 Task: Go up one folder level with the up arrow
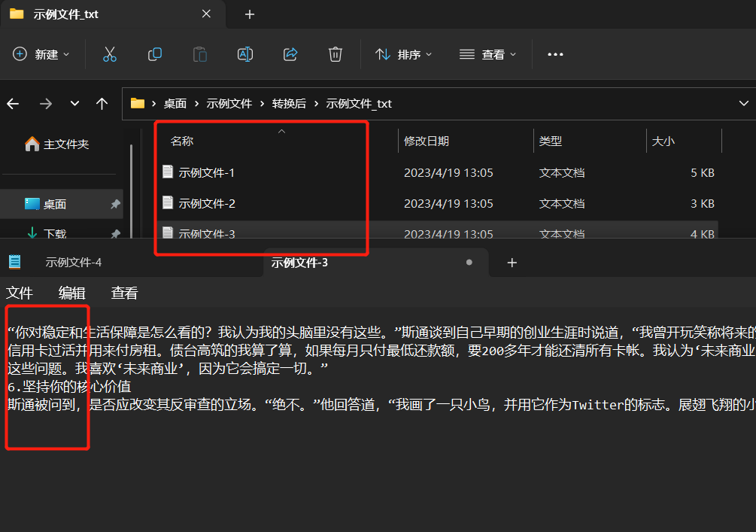point(102,103)
